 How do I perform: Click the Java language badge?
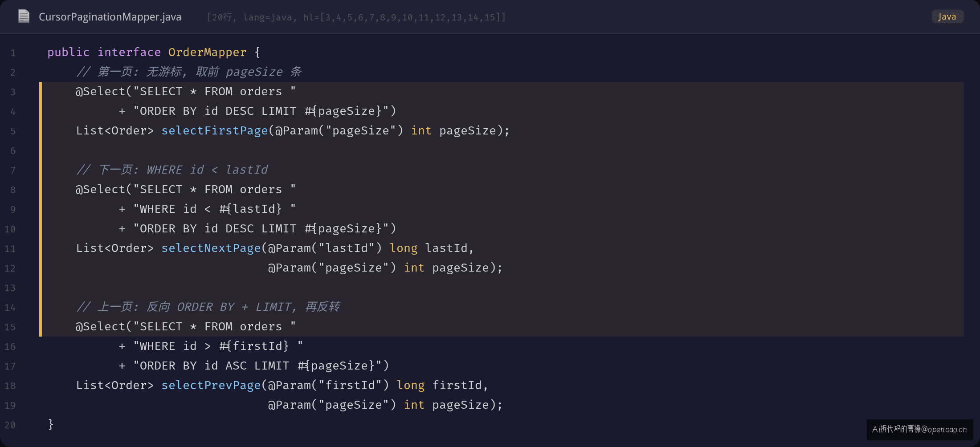(x=947, y=17)
